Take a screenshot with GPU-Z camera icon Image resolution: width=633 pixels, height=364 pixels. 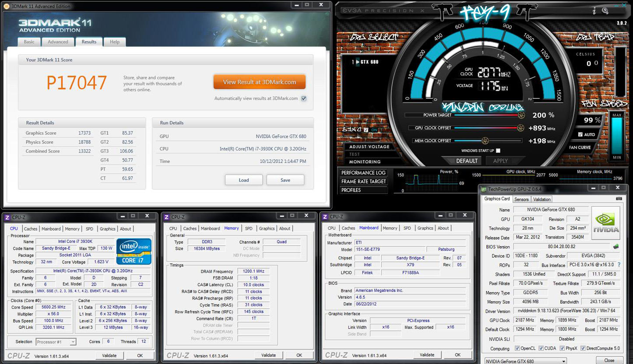pos(619,199)
